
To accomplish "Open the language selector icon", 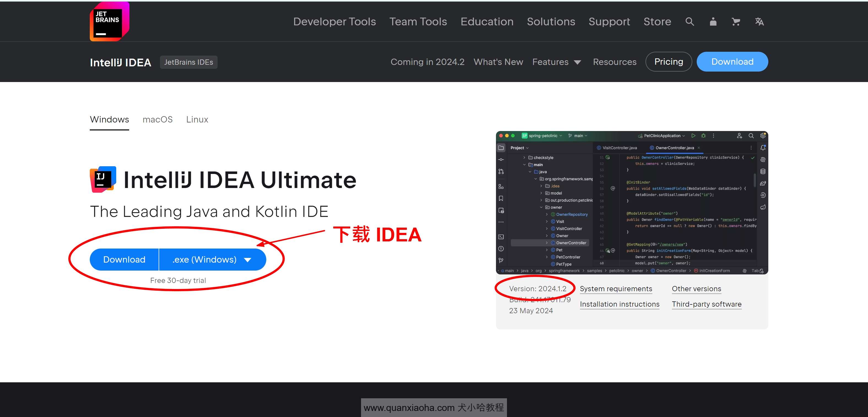I will pyautogui.click(x=759, y=21).
